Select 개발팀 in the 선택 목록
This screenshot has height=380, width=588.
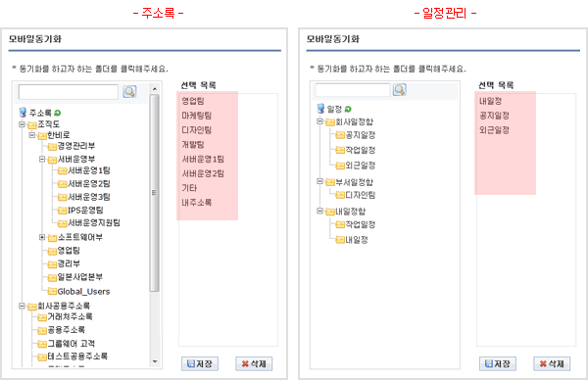193,144
